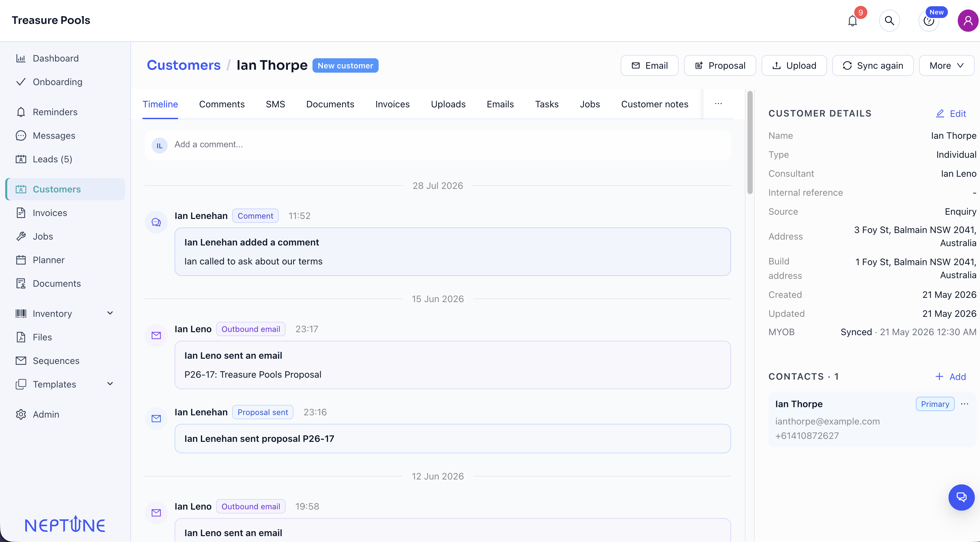
Task: Click the Invoices document icon in sidebar
Action: coord(21,212)
